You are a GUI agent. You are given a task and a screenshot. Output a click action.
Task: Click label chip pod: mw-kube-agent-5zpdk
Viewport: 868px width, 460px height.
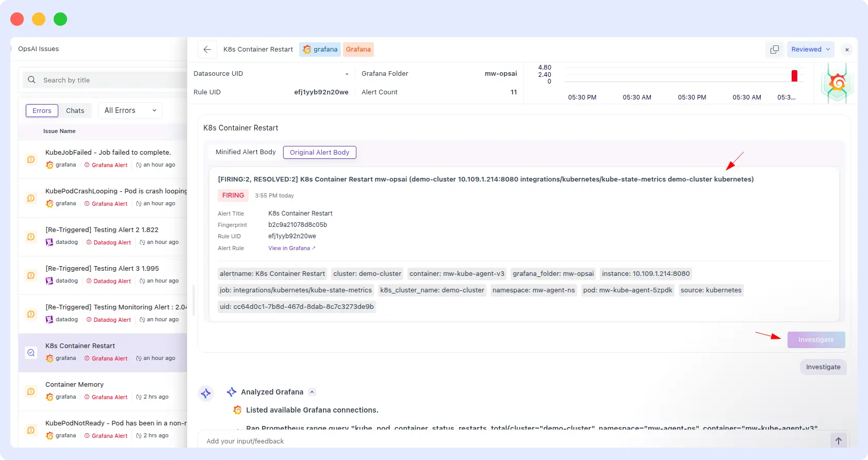tap(628, 290)
